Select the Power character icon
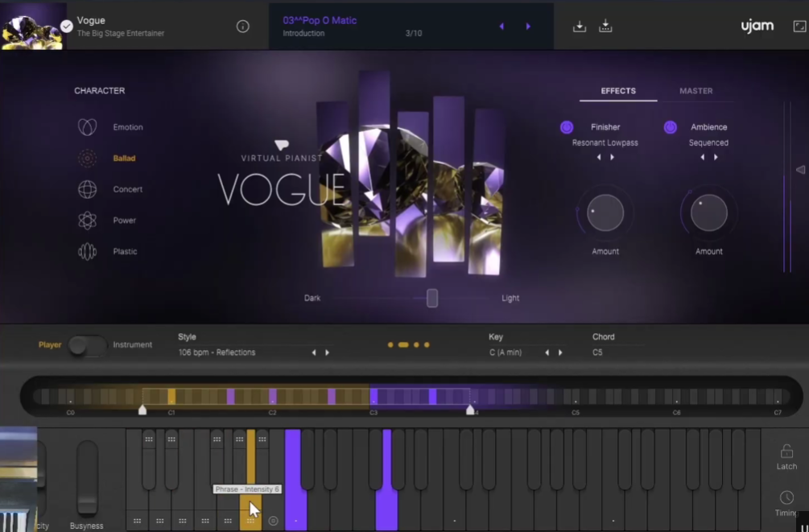The image size is (809, 532). 88,220
